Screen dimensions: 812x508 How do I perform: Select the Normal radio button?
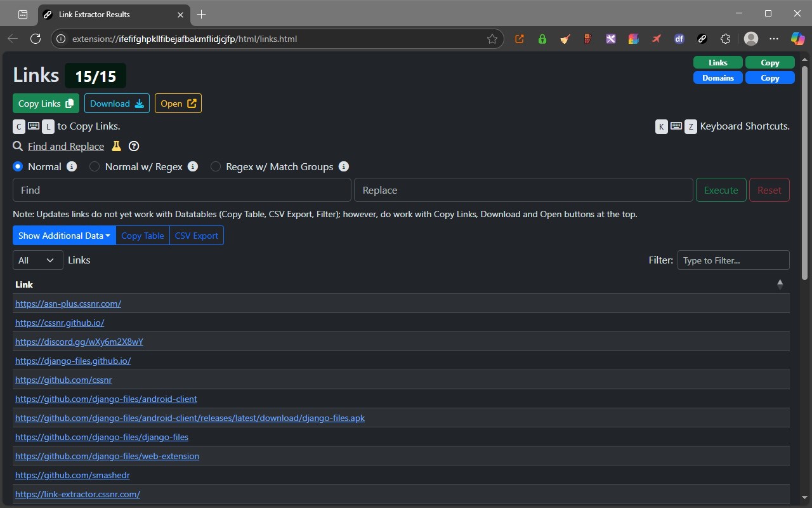click(18, 166)
